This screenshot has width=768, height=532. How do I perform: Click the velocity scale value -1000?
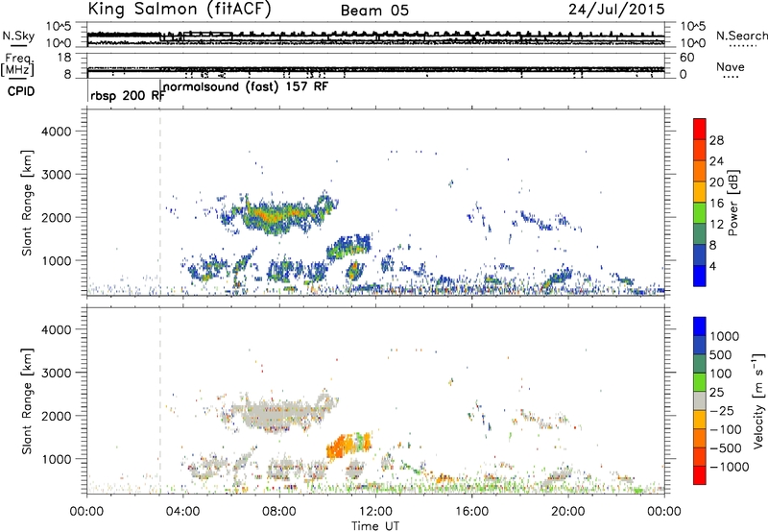point(729,467)
